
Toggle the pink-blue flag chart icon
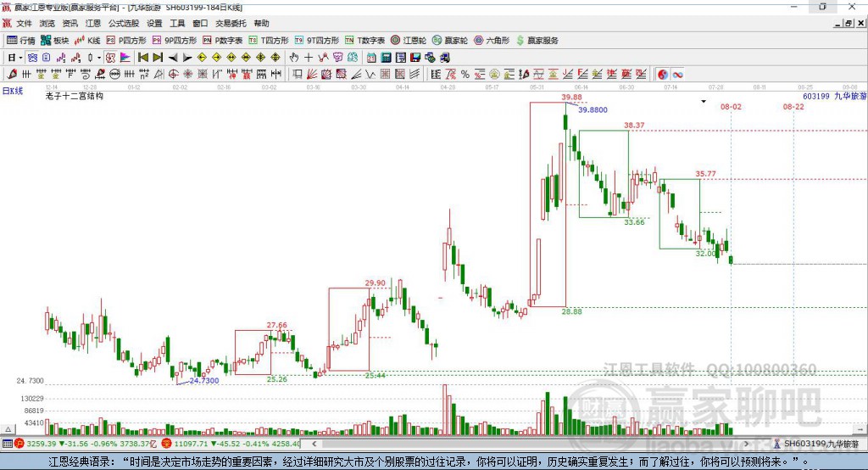tap(125, 58)
